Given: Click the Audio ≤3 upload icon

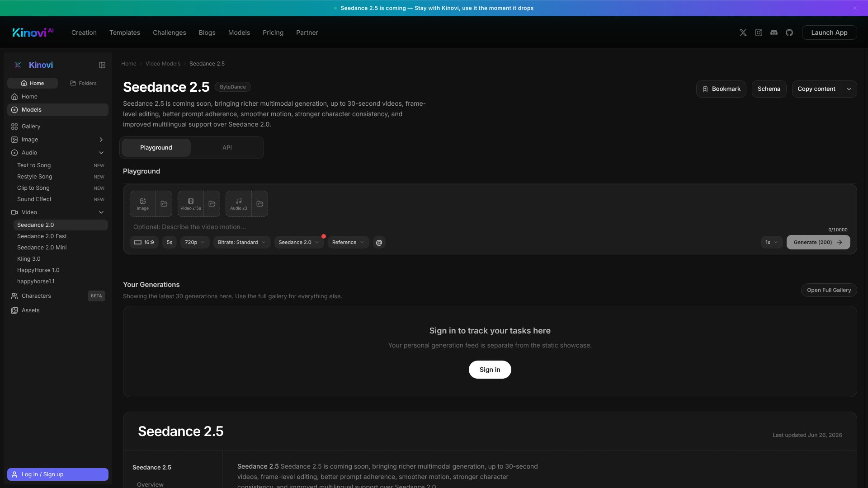Looking at the screenshot, I should click(x=239, y=204).
